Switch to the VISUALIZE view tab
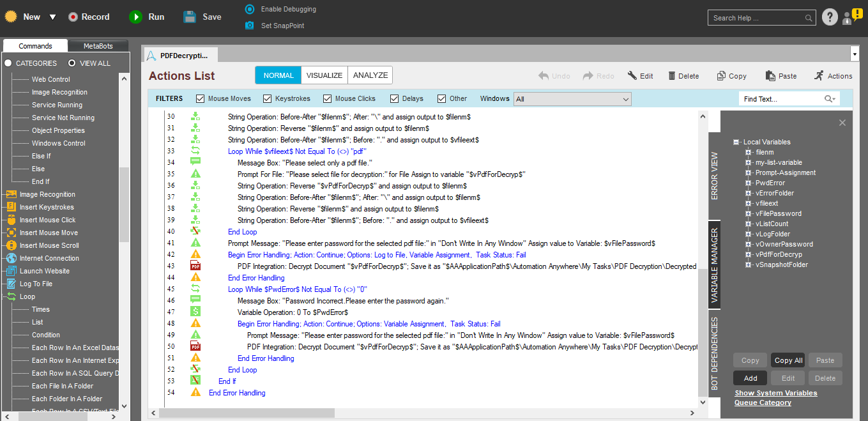868x421 pixels. pyautogui.click(x=324, y=75)
